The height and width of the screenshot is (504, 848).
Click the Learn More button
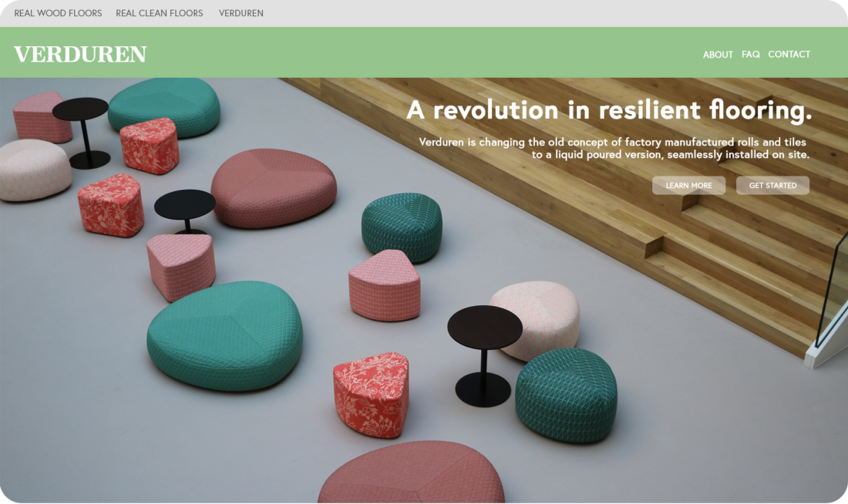point(688,186)
